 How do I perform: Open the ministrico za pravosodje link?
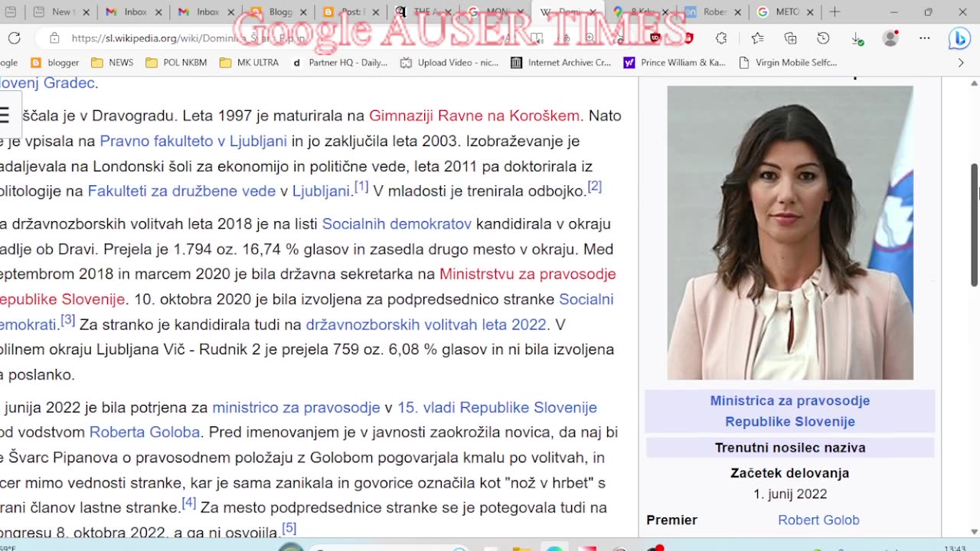(x=296, y=407)
